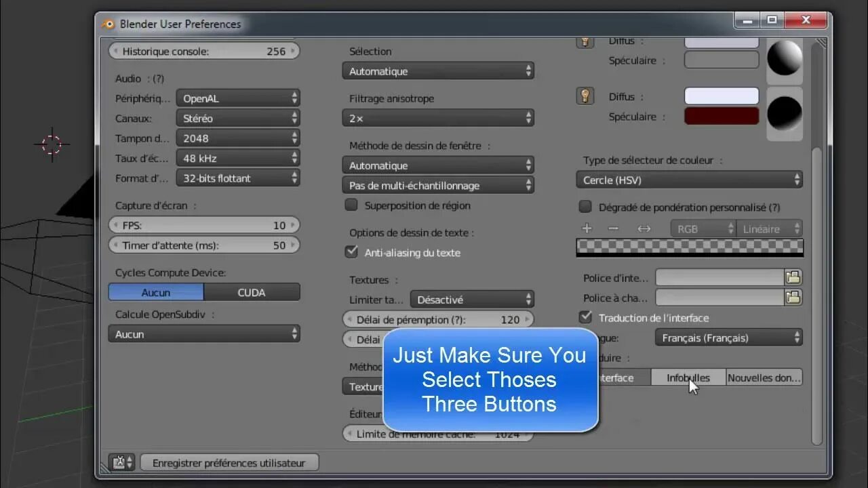Toggle Anti-aliasing du texte checkbox
Screen dimensions: 868x488
coord(351,251)
